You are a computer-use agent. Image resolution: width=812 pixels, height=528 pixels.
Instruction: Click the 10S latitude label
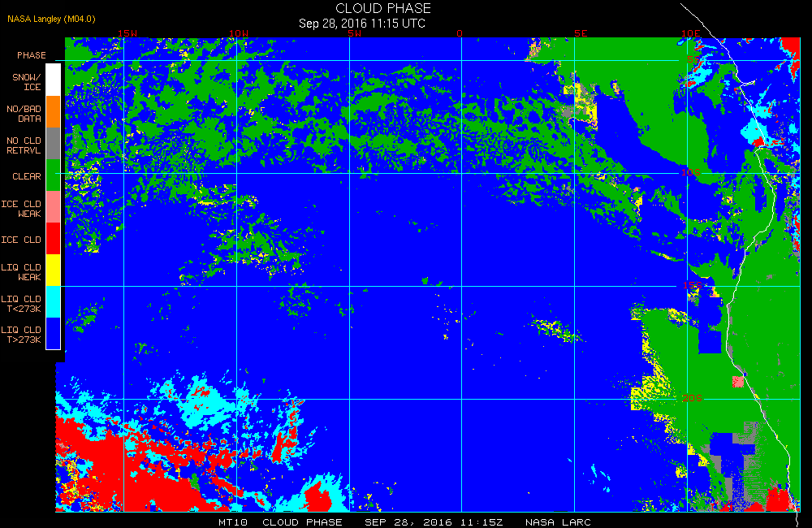691,172
